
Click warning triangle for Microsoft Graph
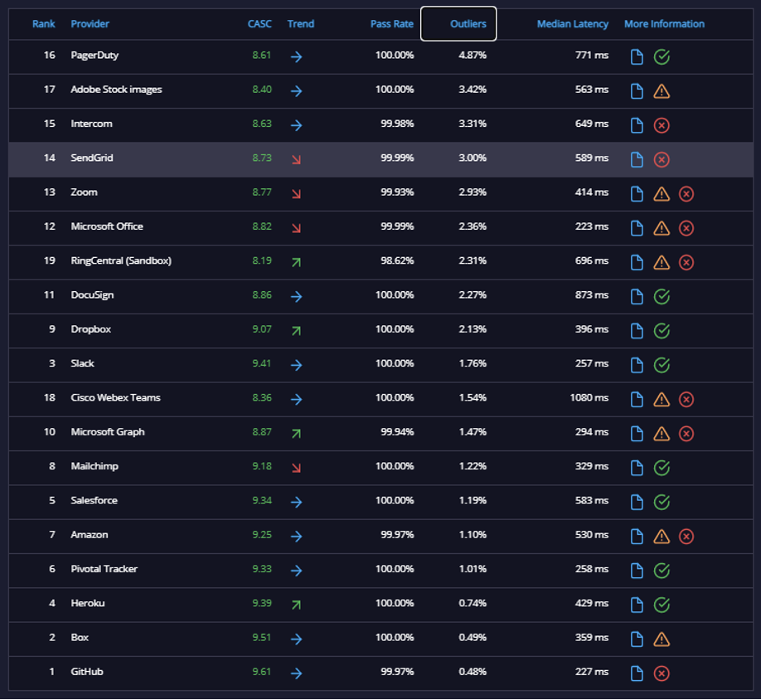(x=662, y=434)
